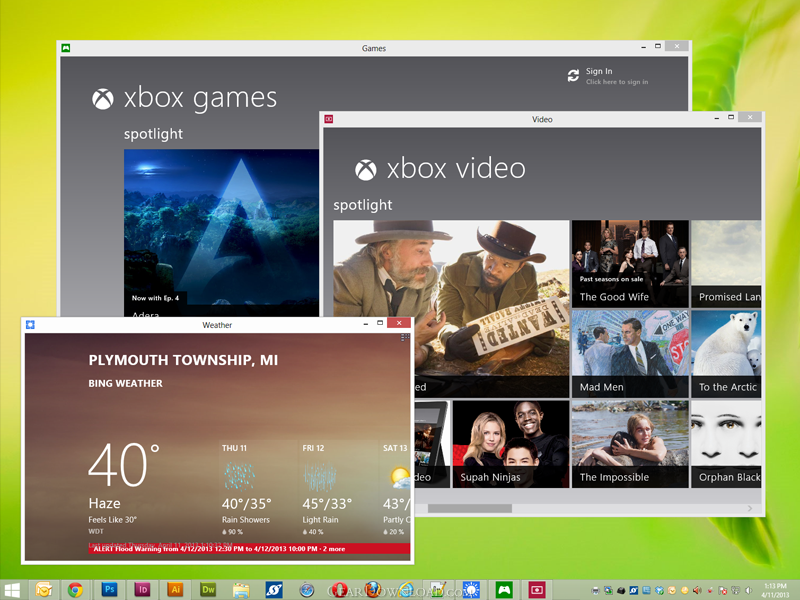Click the BING WEATHER label
Image resolution: width=800 pixels, height=600 pixels.
(x=126, y=383)
